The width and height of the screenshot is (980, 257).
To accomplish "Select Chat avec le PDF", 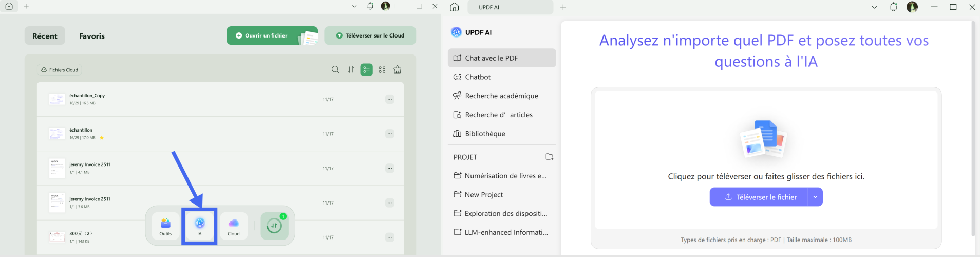I will [x=502, y=58].
